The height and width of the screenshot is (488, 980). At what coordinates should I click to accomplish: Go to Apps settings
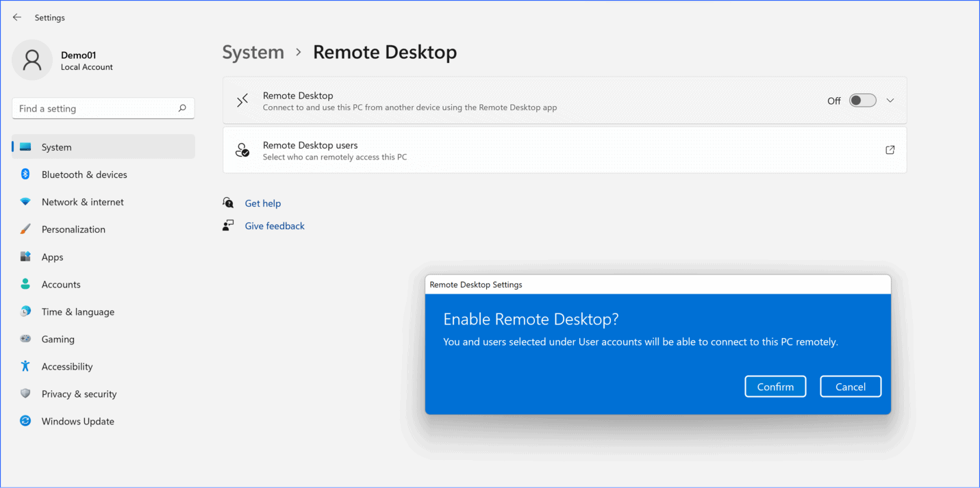tap(103, 257)
